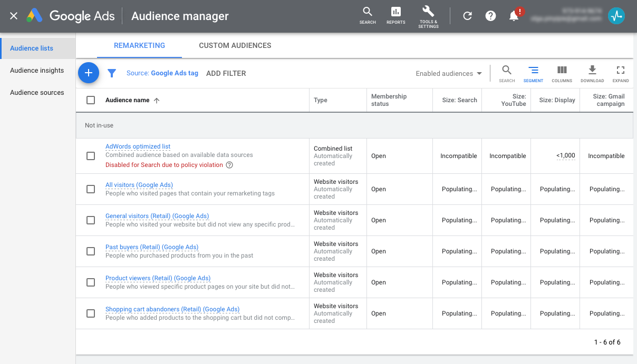Click the 'Disabled for Search due to policy violation' text
This screenshot has height=364, width=637.
164,165
